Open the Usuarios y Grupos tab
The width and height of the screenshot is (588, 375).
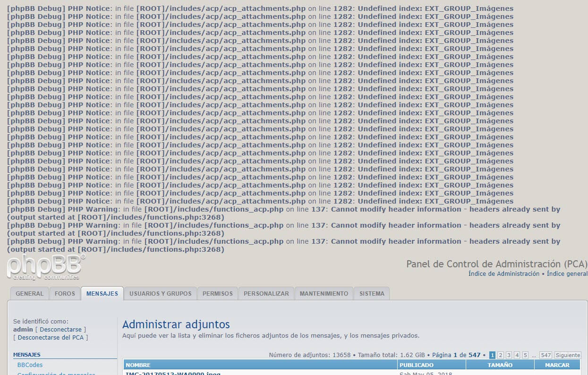(161, 294)
